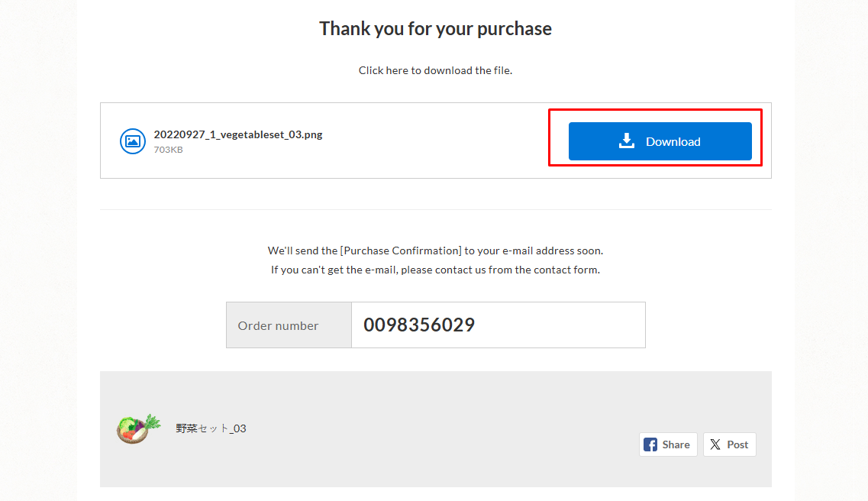The image size is (868, 501).
Task: Click the Purchase Confirmation e-mail notice
Action: point(435,250)
